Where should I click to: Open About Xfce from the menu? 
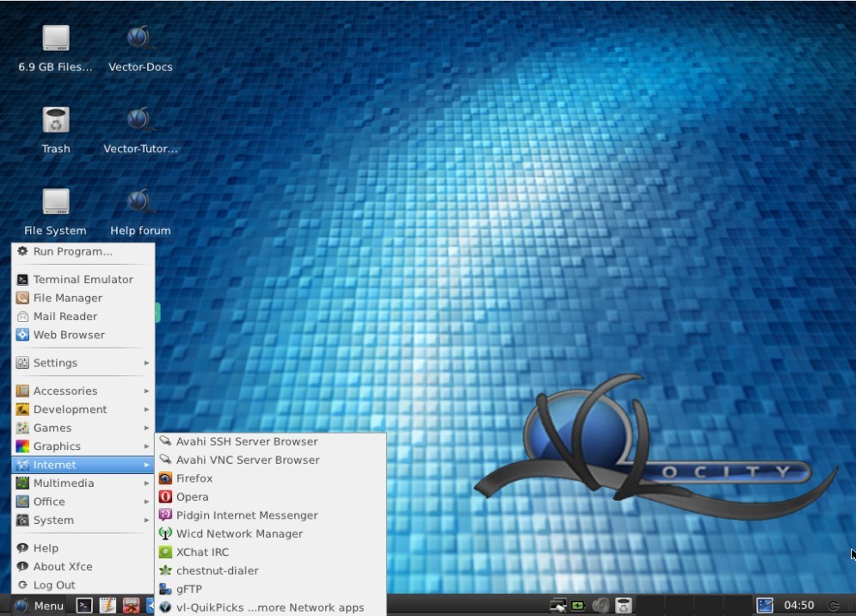click(x=83, y=567)
